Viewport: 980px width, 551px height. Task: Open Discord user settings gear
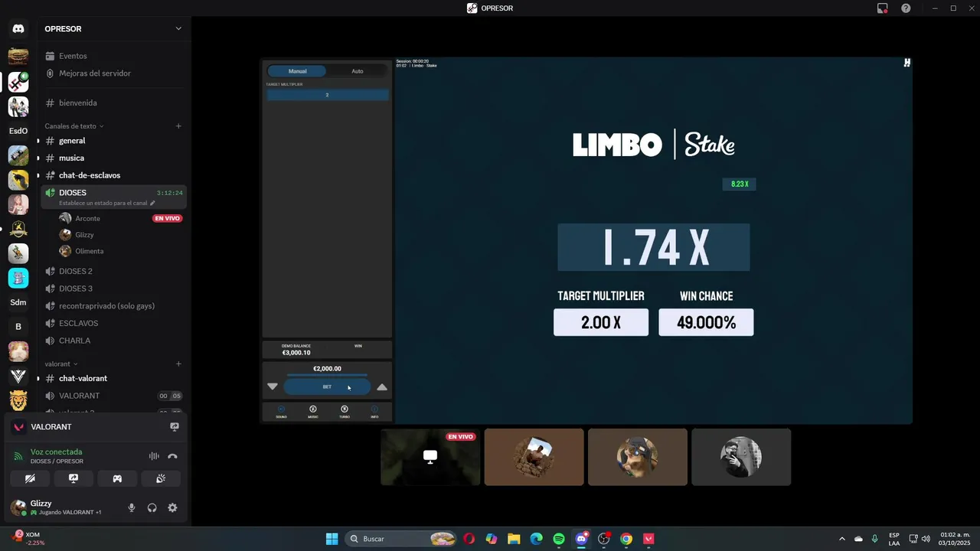172,507
